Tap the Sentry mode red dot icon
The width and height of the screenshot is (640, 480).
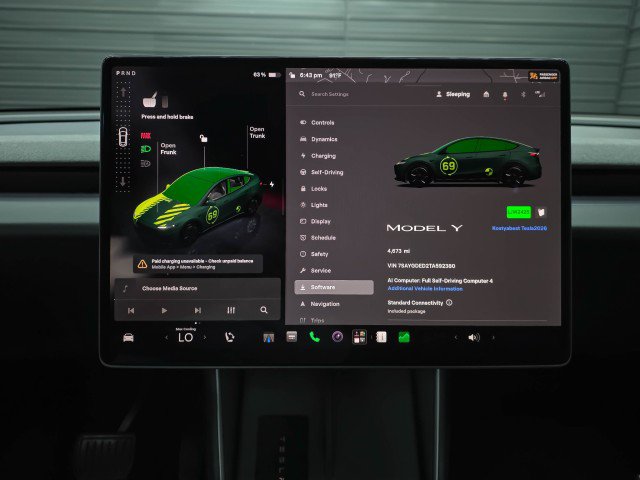[x=505, y=95]
